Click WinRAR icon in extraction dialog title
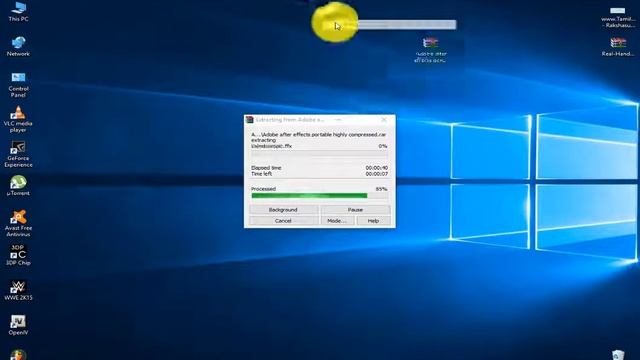The height and width of the screenshot is (360, 640). [x=249, y=120]
